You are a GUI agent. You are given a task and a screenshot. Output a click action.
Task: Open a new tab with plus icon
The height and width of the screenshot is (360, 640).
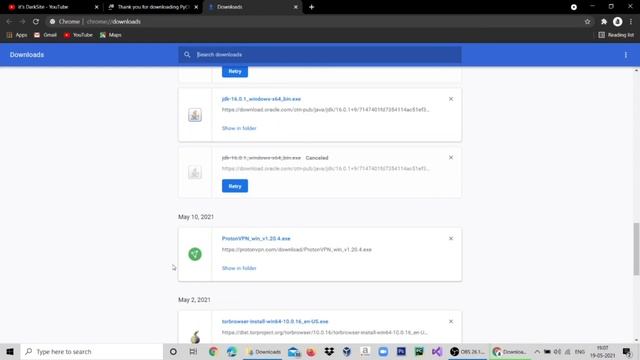311,7
